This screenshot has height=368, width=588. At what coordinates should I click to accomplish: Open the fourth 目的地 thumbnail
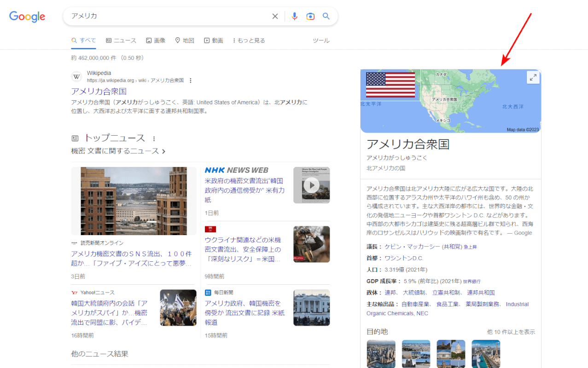pyautogui.click(x=486, y=354)
